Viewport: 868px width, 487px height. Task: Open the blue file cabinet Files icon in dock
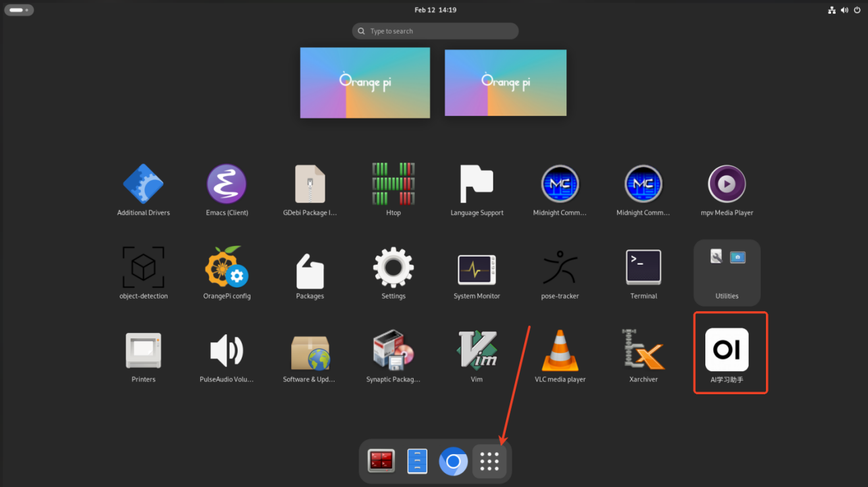coord(417,461)
